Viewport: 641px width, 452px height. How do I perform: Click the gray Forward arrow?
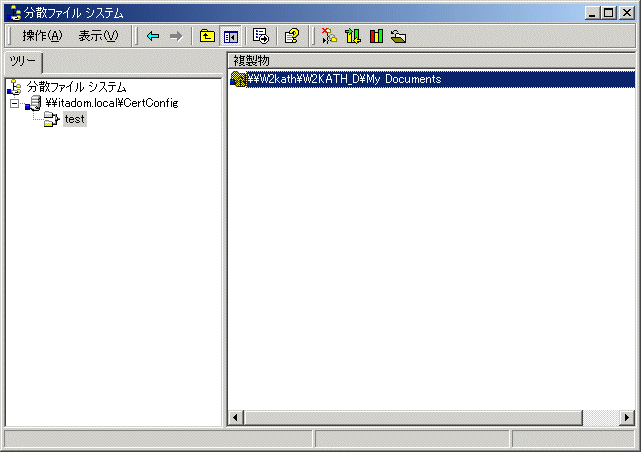coord(176,36)
